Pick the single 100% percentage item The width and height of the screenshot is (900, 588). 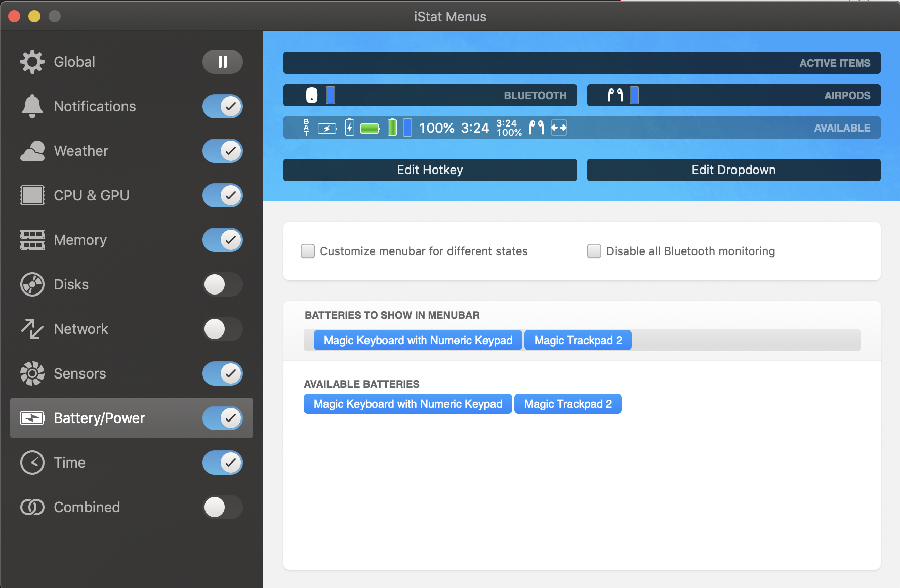click(437, 128)
